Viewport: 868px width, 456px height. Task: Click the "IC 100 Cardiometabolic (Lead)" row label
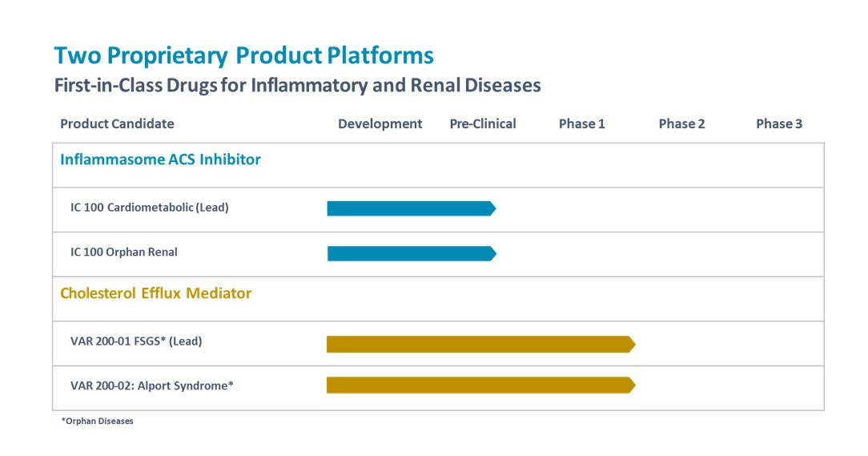point(150,208)
